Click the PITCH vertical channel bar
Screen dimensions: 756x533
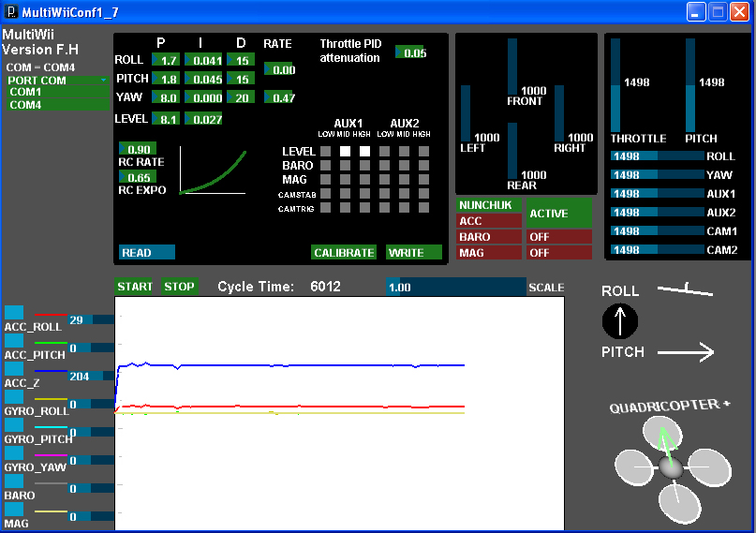click(689, 85)
